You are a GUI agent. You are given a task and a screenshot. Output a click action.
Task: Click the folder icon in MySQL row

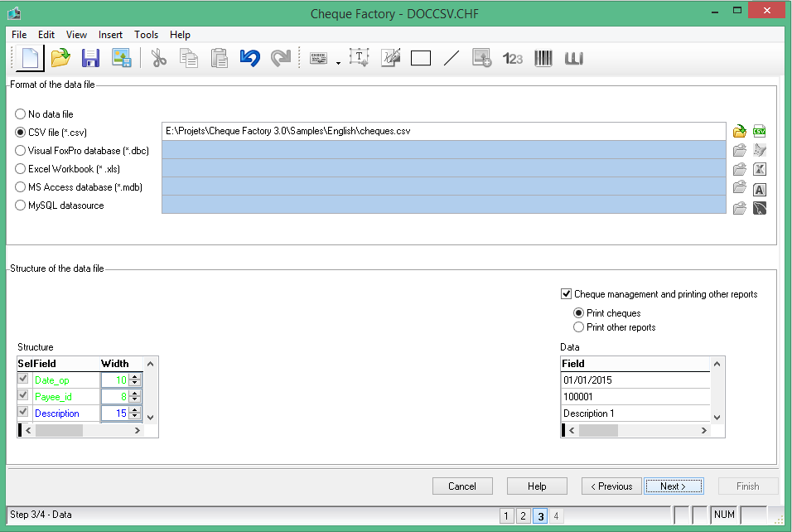coord(740,208)
